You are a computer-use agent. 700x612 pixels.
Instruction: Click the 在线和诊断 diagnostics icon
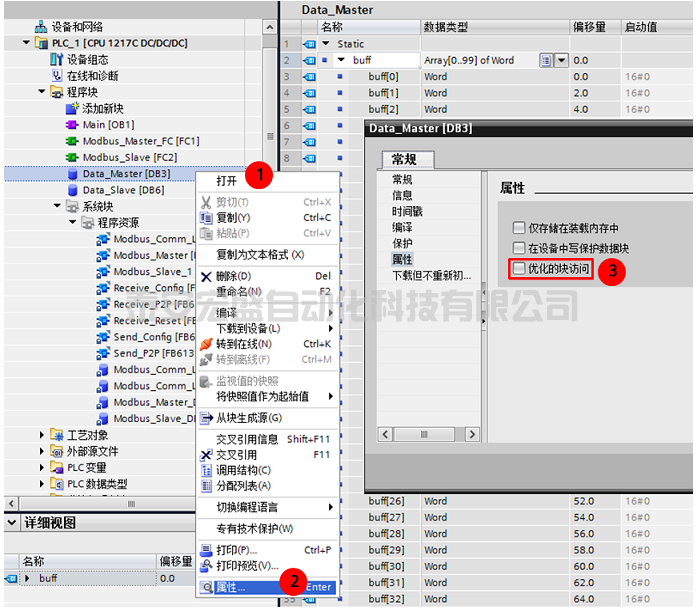tap(57, 76)
